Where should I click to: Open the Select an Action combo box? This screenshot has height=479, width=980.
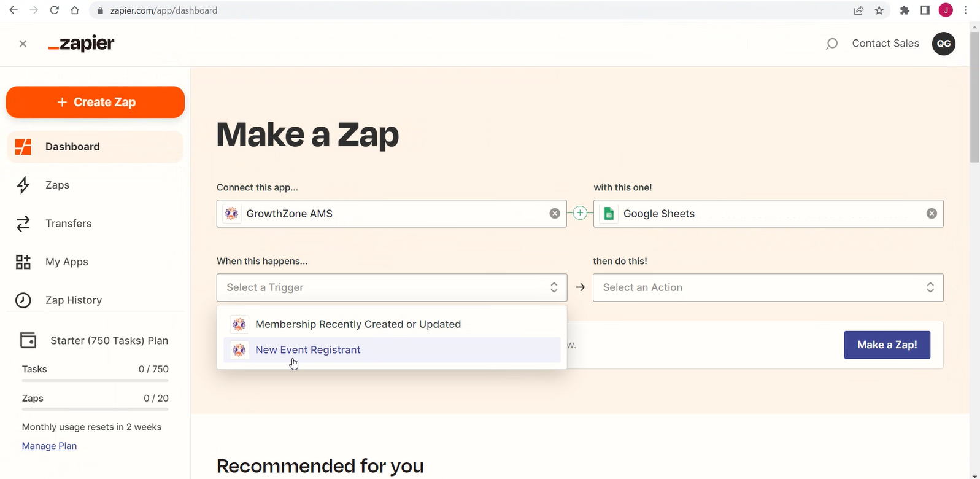tap(768, 287)
